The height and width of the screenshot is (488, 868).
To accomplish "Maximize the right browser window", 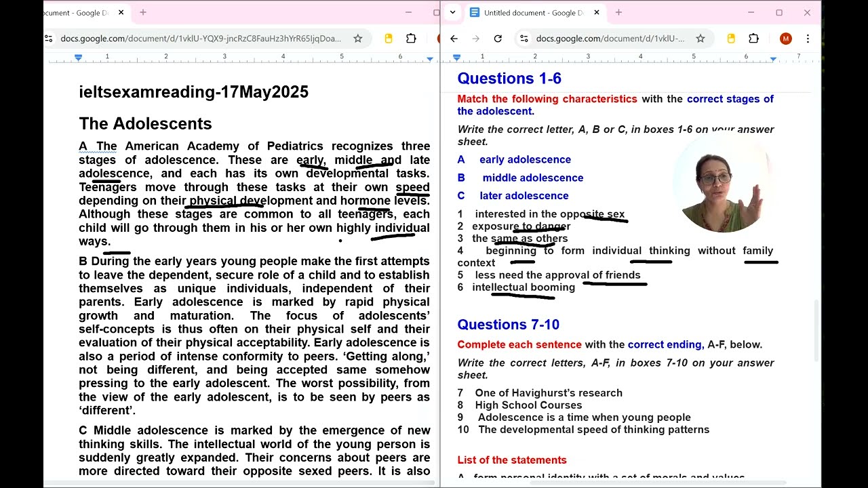I will click(x=779, y=12).
